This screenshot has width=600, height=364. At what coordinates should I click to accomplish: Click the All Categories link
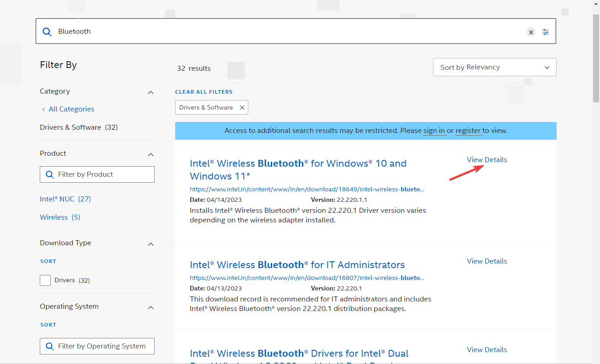[71, 109]
